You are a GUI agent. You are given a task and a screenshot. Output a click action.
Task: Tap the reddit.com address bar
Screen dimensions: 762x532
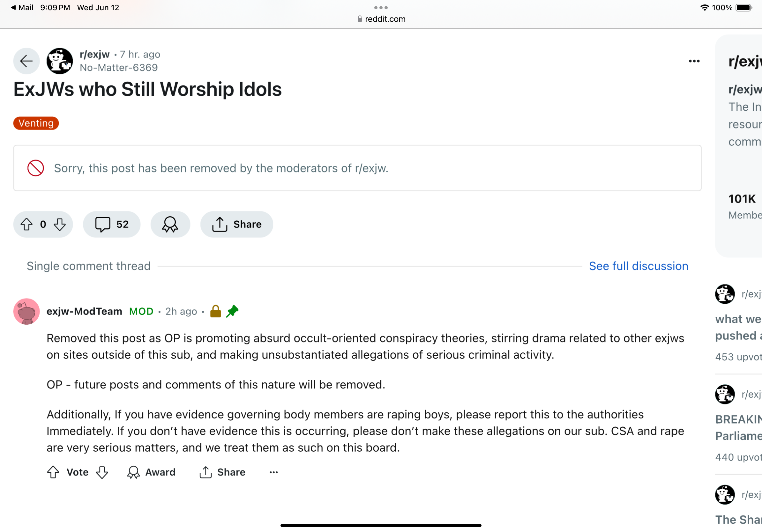(381, 19)
